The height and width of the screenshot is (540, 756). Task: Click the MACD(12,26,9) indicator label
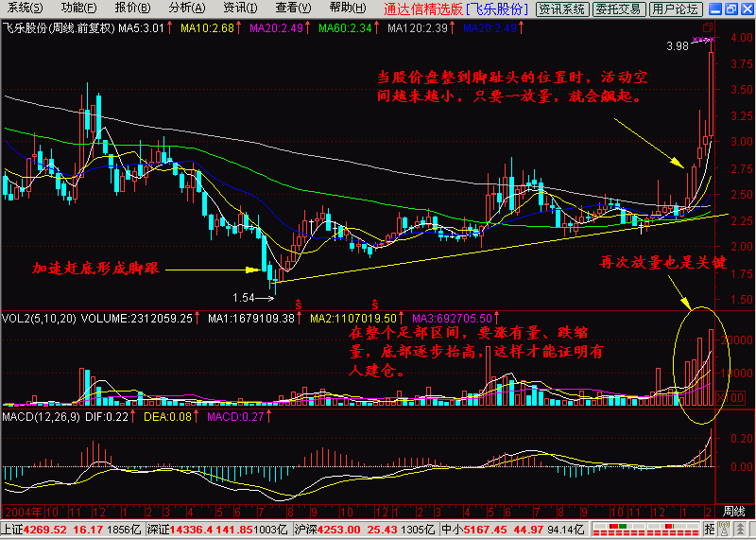(36, 416)
